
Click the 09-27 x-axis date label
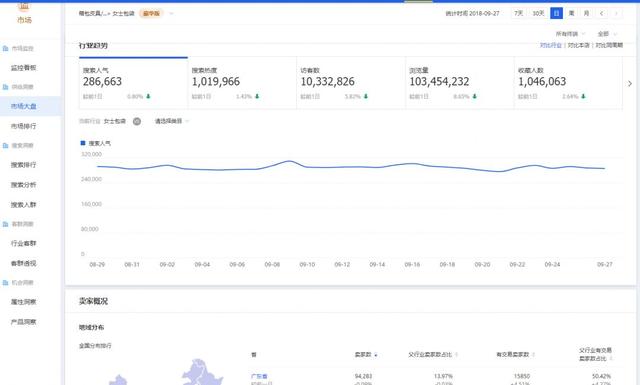click(x=604, y=265)
